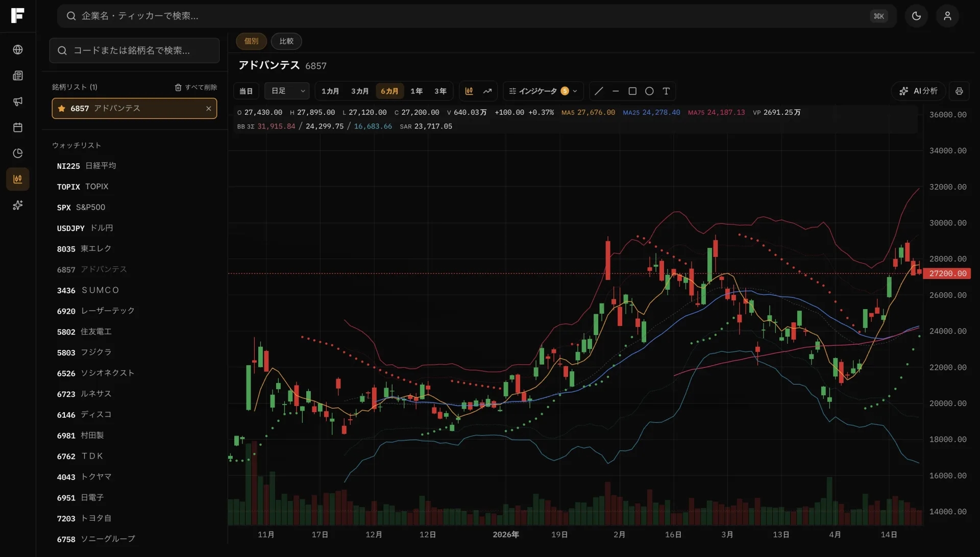980x557 pixels.
Task: Toggle star on 6857 アドバンテス chip
Action: coord(62,109)
